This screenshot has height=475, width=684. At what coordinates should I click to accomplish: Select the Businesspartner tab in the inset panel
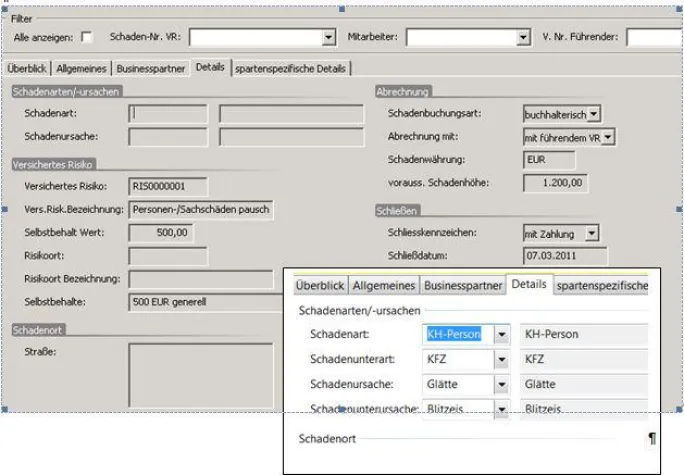click(x=462, y=285)
